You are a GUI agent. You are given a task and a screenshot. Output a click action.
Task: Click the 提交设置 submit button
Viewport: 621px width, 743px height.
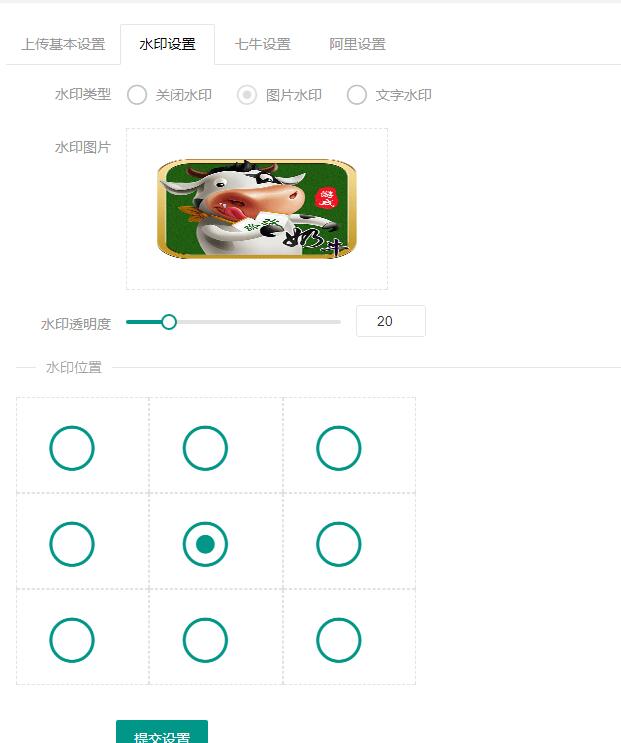pyautogui.click(x=162, y=732)
